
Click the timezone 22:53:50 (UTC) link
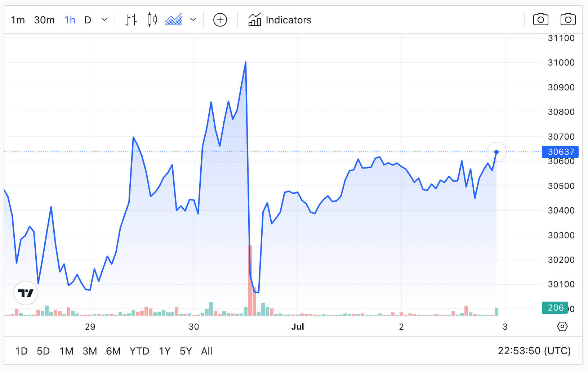[x=535, y=351]
